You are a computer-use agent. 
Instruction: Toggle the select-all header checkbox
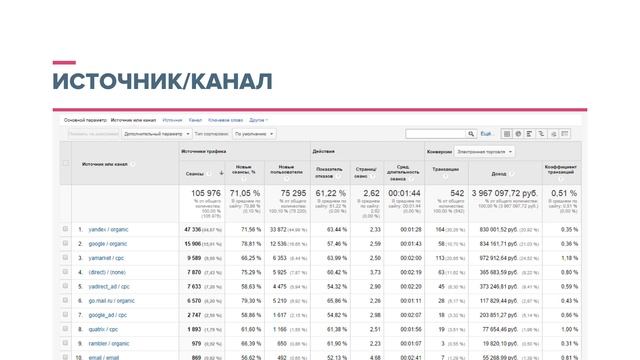click(66, 163)
